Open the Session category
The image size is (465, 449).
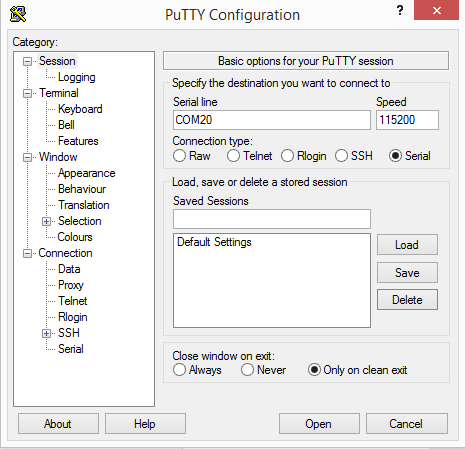pyautogui.click(x=57, y=61)
